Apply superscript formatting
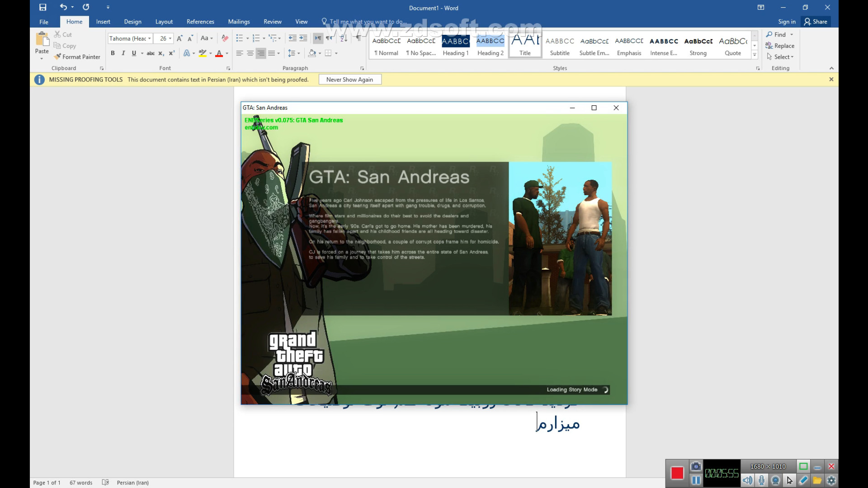 (171, 53)
